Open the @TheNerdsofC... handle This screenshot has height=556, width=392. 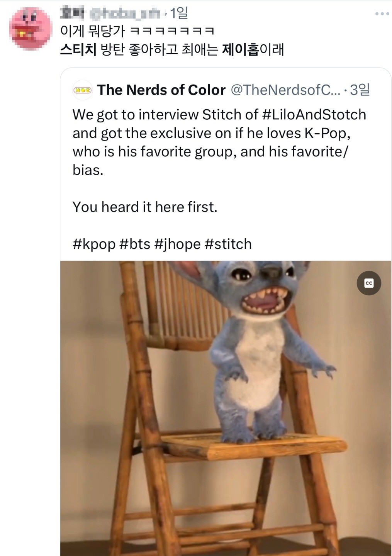coord(285,90)
